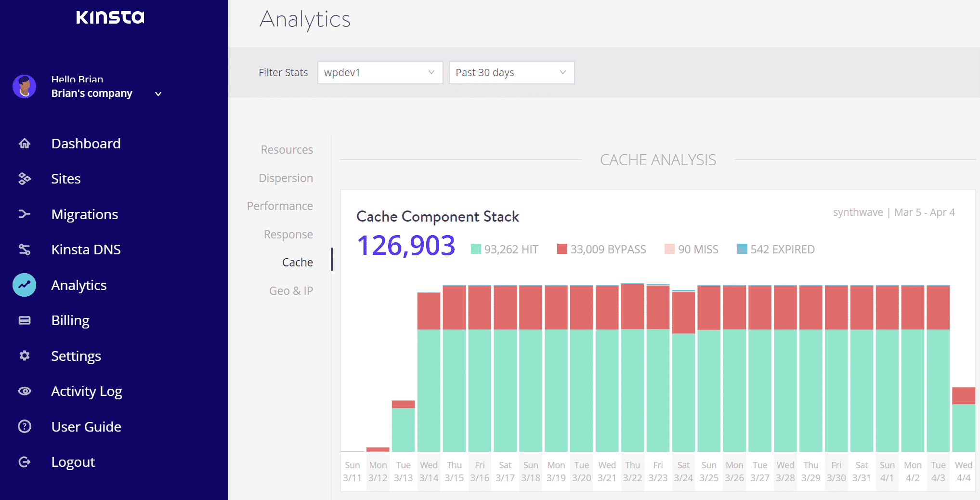Click the Activity Log eye icon

25,391
